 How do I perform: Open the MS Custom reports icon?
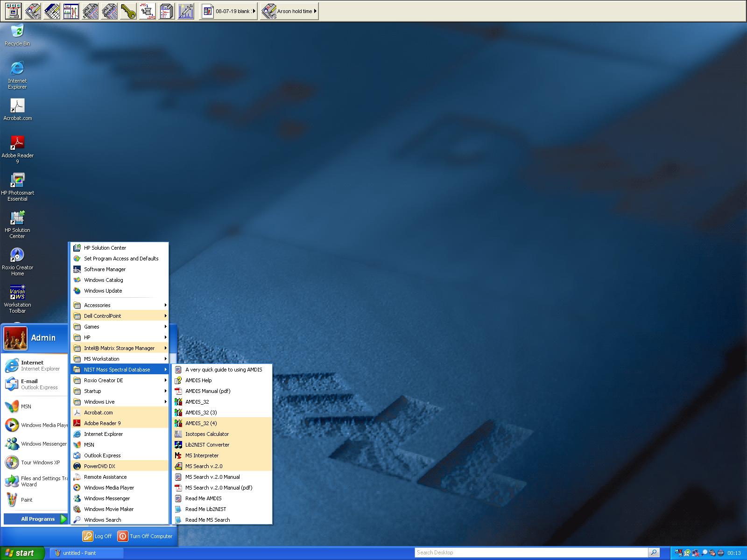(x=109, y=11)
